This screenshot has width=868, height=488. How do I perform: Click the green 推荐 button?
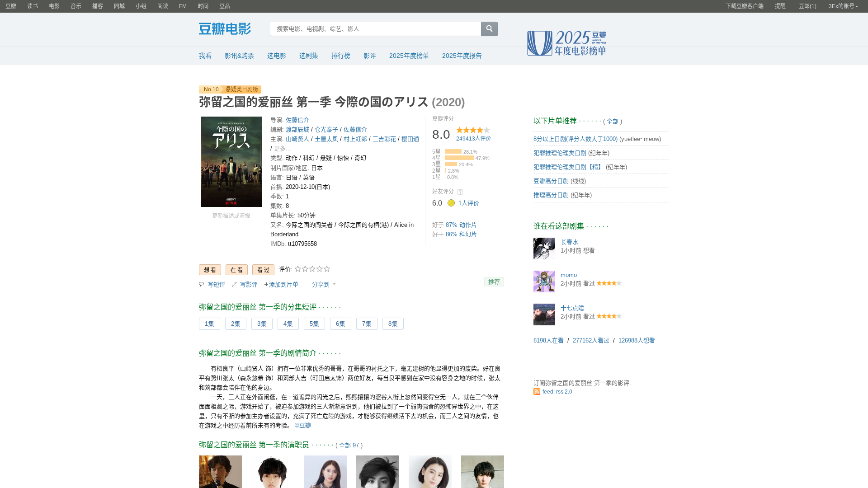(494, 282)
